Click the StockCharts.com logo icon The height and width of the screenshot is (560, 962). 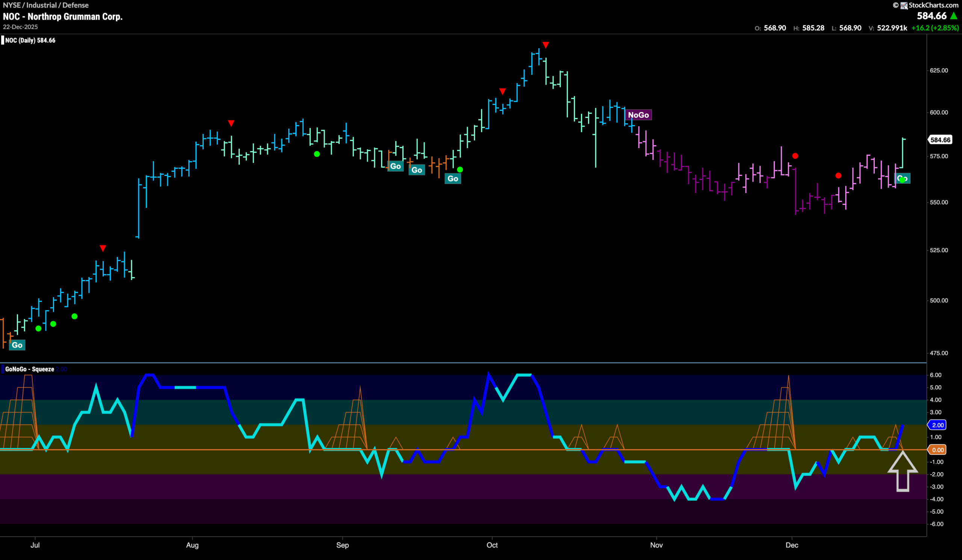pos(904,5)
